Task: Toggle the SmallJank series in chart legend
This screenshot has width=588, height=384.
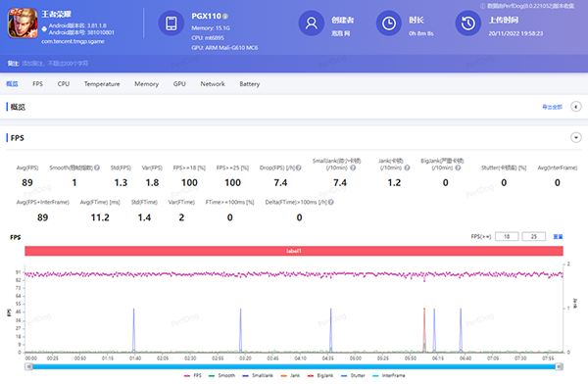Action: (x=258, y=375)
